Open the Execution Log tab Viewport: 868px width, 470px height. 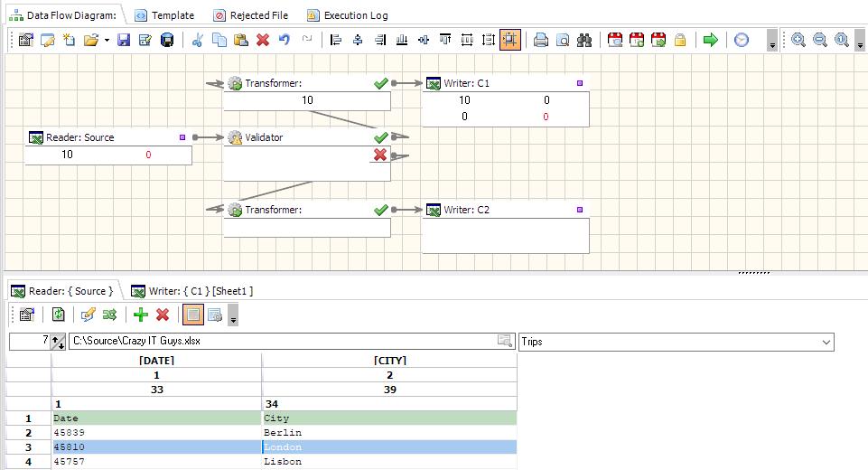coord(348,15)
